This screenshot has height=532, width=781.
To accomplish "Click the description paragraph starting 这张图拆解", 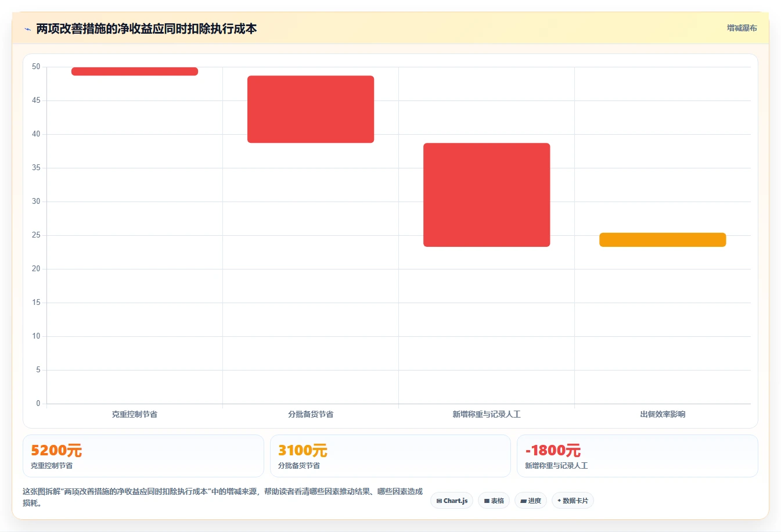I will pyautogui.click(x=223, y=497).
